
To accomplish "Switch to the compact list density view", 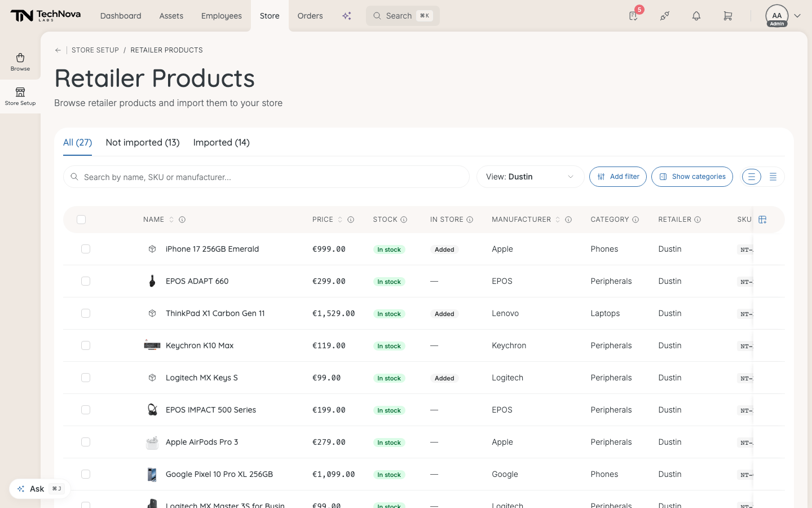I will (773, 177).
